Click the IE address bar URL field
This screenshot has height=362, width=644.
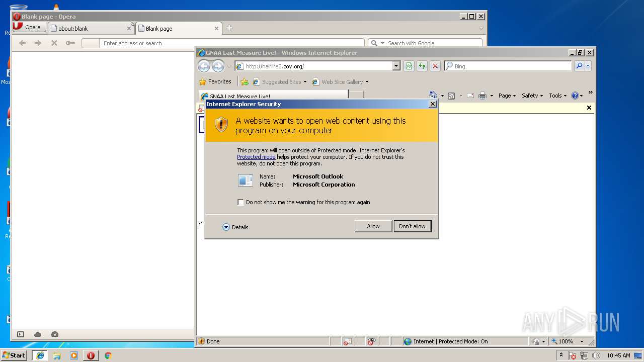(313, 66)
